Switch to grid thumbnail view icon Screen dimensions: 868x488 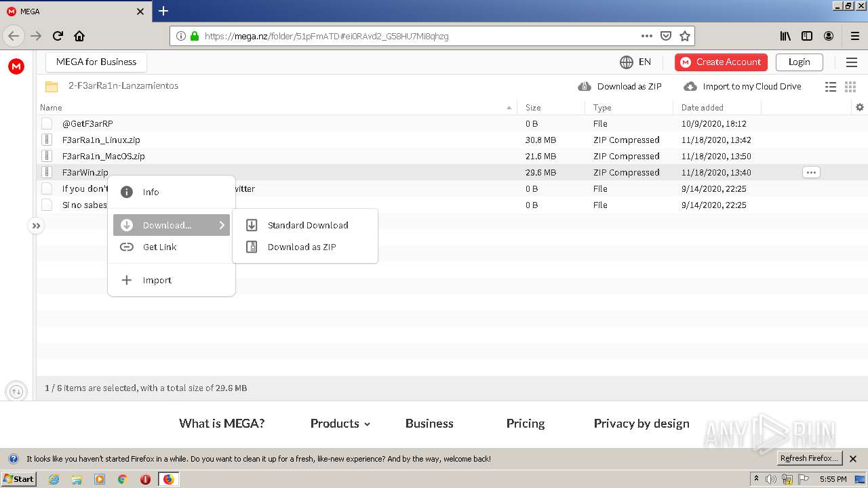coord(850,87)
